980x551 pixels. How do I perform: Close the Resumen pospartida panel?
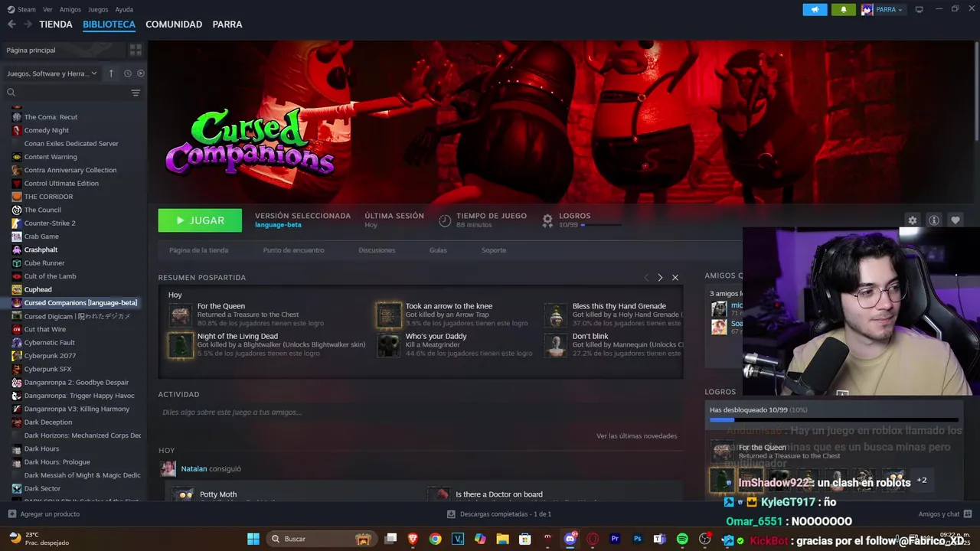[x=675, y=278]
